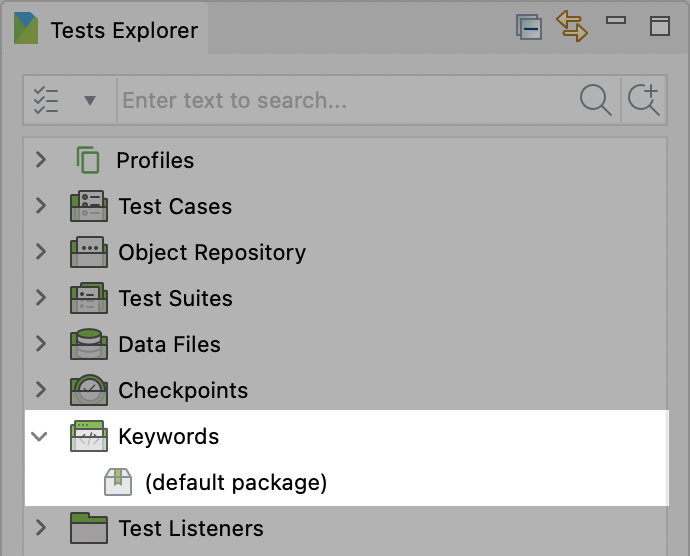Minimize the Tests Explorer panel

(x=617, y=22)
